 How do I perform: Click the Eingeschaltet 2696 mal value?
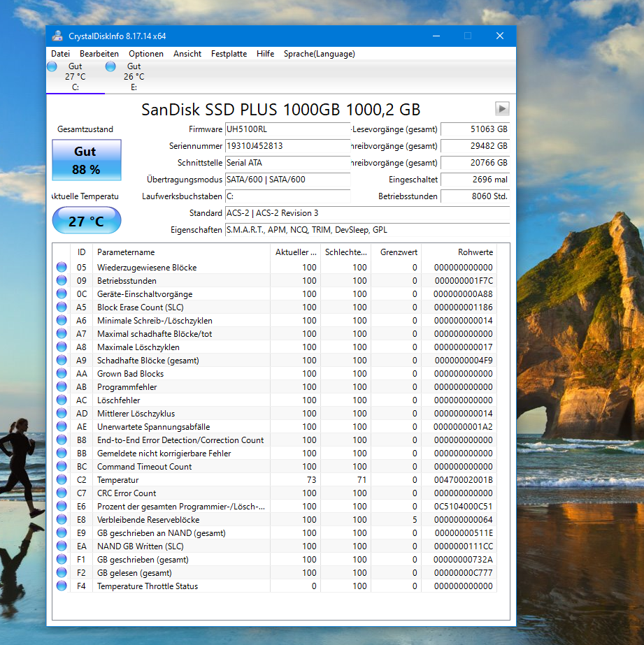click(x=475, y=180)
